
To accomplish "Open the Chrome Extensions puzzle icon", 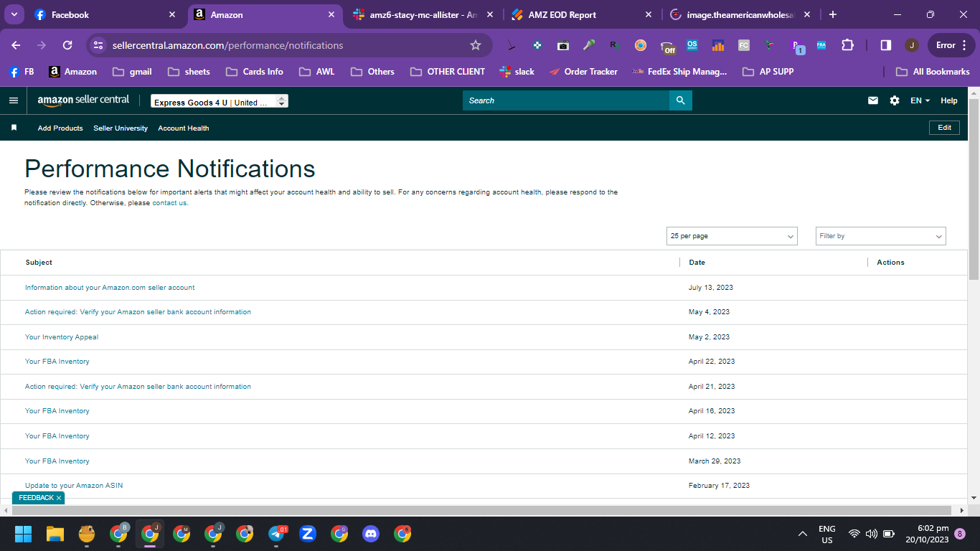I will [847, 45].
